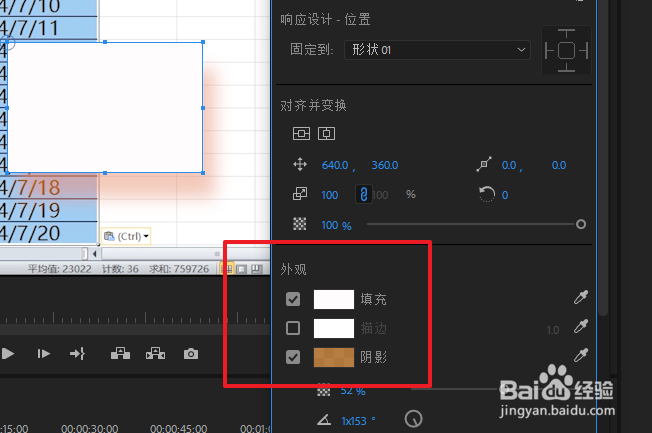The height and width of the screenshot is (433, 652).
Task: Select rotation value 0
Action: coord(505,195)
